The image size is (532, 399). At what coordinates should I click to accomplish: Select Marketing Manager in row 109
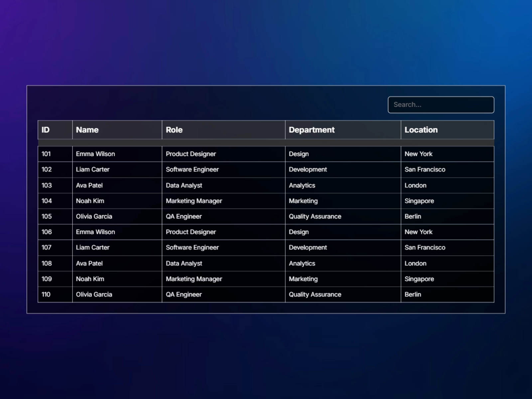(194, 279)
